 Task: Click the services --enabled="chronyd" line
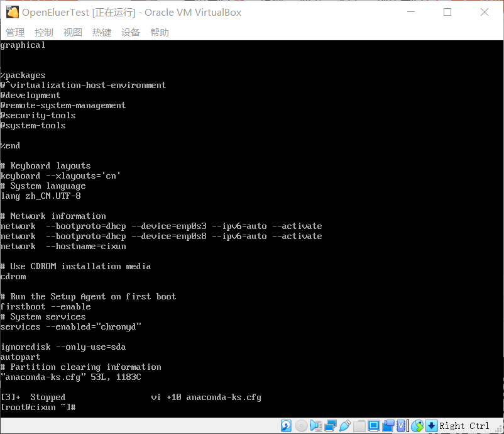tap(71, 327)
